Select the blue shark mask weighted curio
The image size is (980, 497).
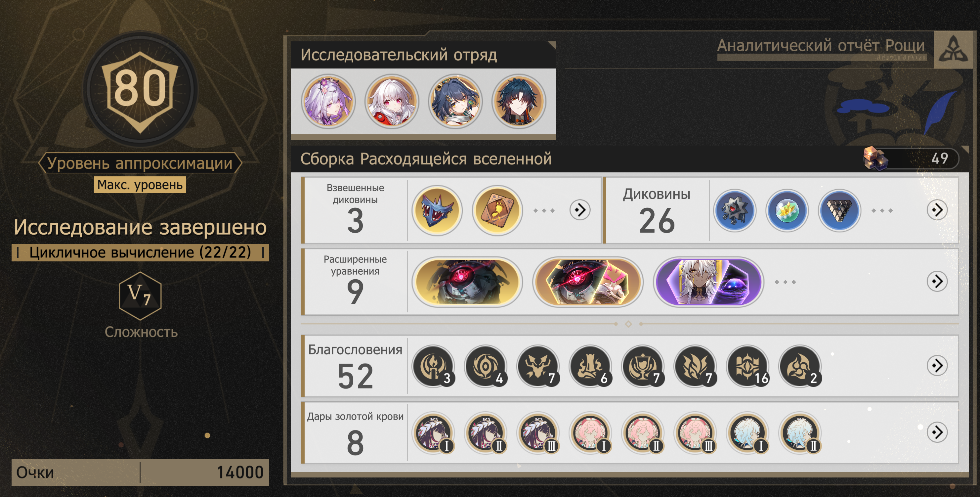tap(437, 210)
